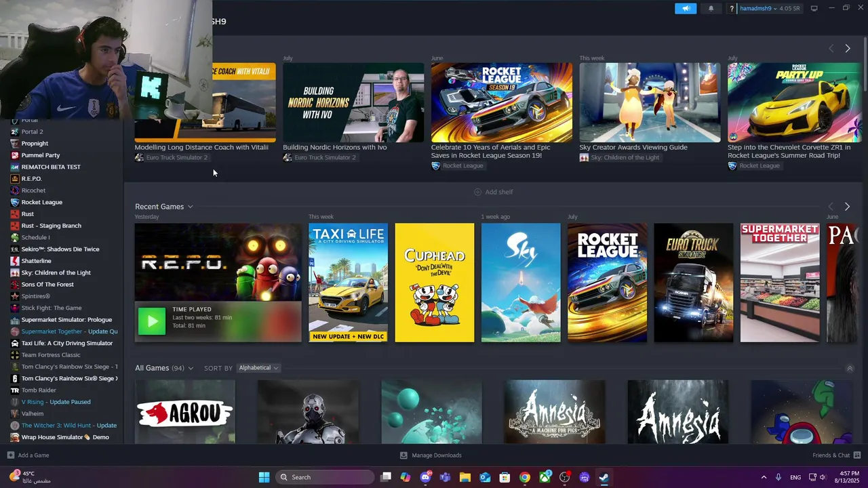
Task: Open Sky game cover in Recent Games
Action: click(521, 283)
